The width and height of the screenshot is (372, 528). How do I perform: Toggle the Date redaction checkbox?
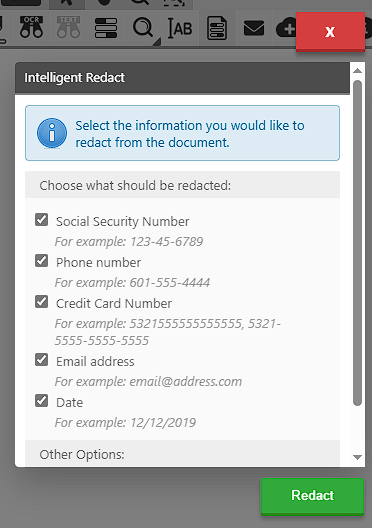[x=41, y=401]
